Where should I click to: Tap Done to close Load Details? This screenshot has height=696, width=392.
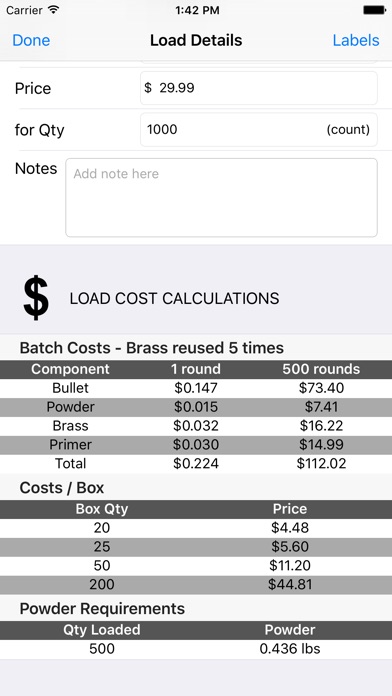(x=31, y=40)
